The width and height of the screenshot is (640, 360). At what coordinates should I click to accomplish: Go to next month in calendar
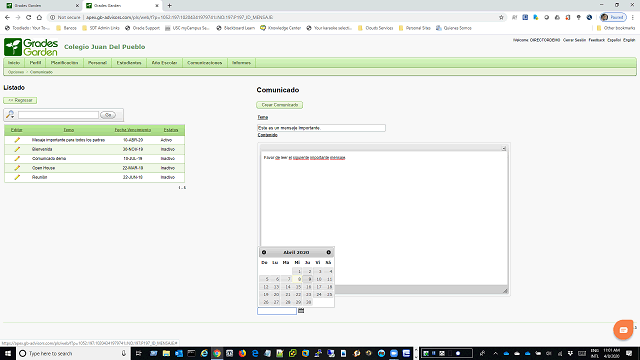coord(329,252)
